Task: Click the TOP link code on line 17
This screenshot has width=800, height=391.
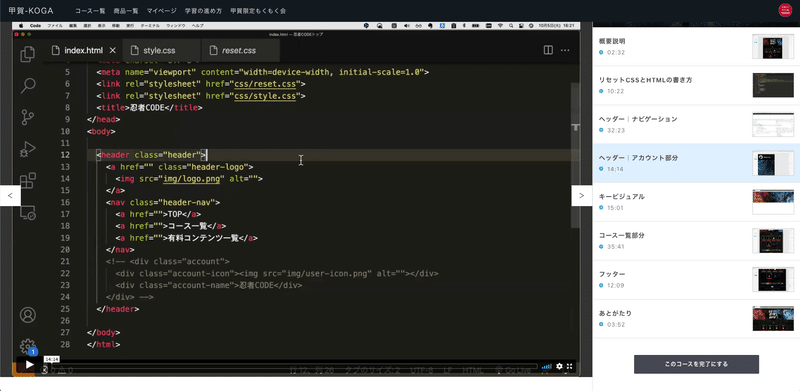Action: tap(158, 214)
